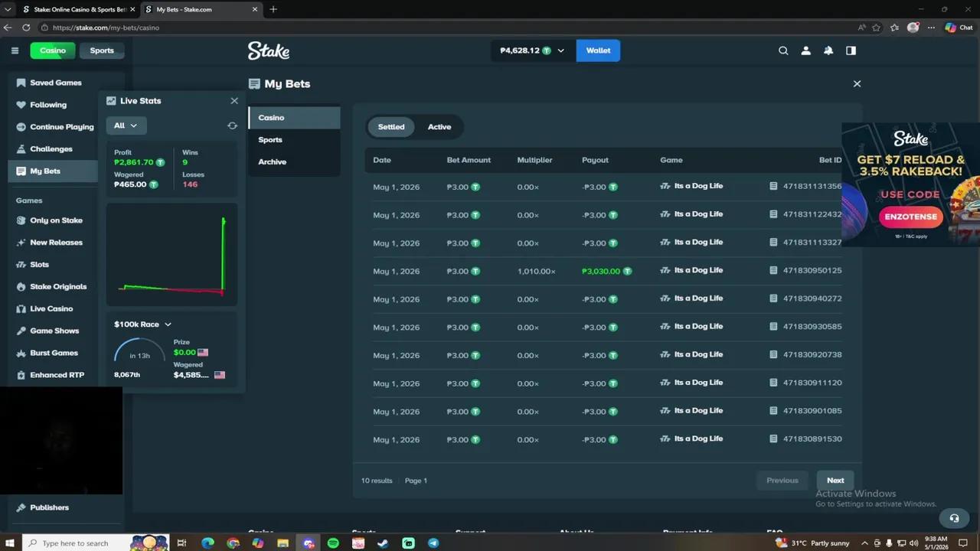
Task: Switch to the Sports toggle
Action: [102, 51]
